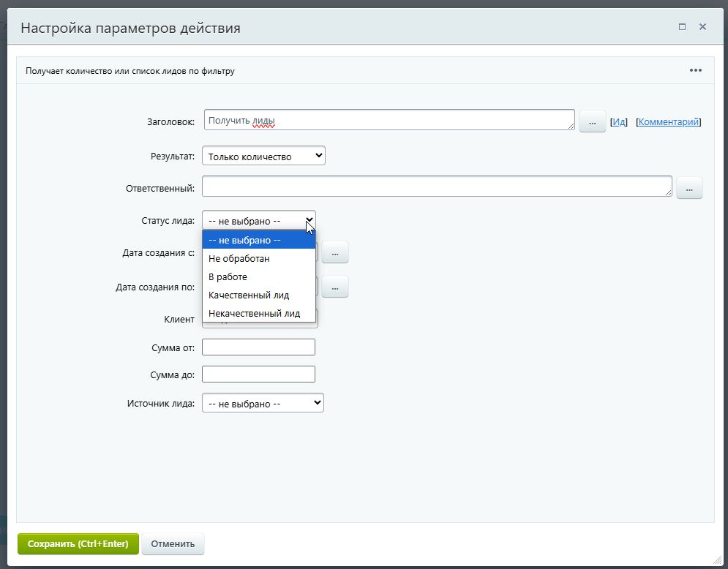This screenshot has height=569, width=728.
Task: Close the Настройка параметров действия dialog
Action: click(702, 26)
